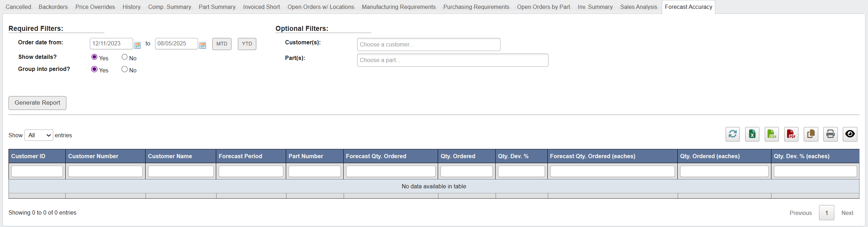Sort by Customer Name column header

[x=181, y=156]
